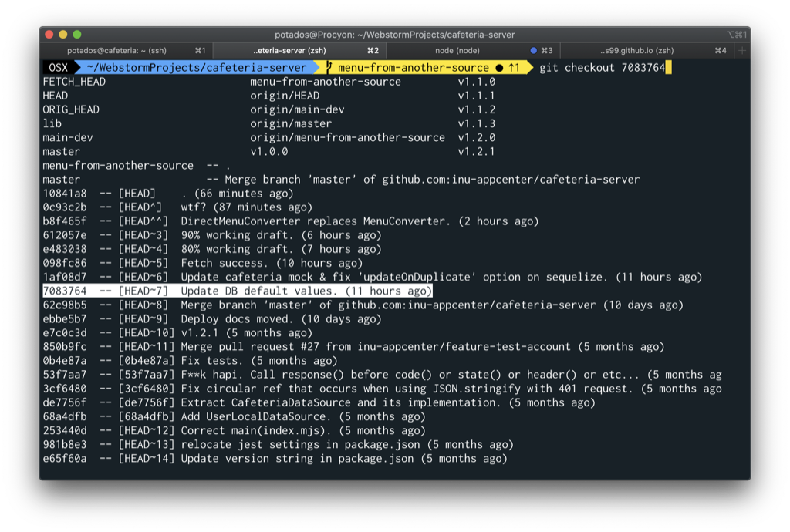Click the git branch glyph before menu-from-another-source
The height and width of the screenshot is (532, 790).
[x=328, y=68]
